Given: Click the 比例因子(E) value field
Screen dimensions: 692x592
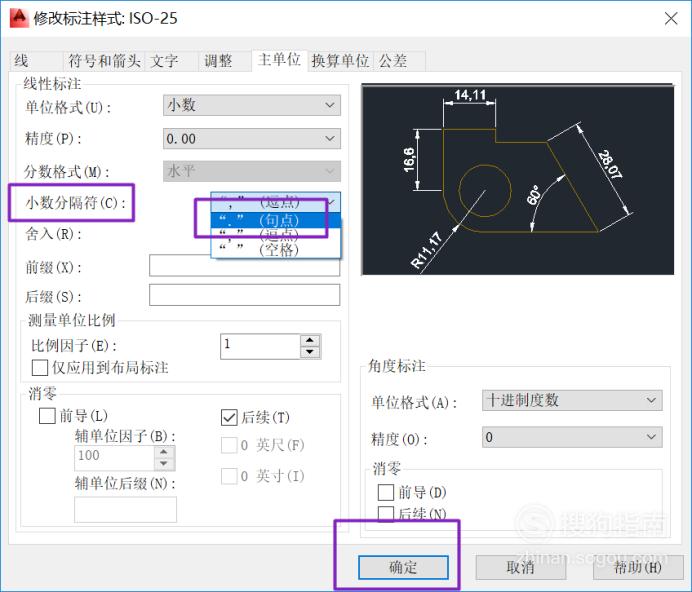Looking at the screenshot, I should (x=260, y=346).
